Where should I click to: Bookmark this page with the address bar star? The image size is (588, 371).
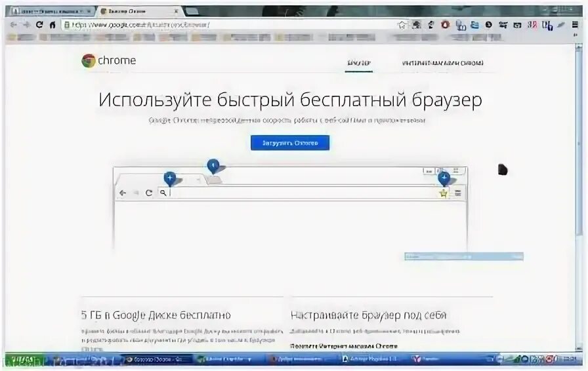(402, 25)
